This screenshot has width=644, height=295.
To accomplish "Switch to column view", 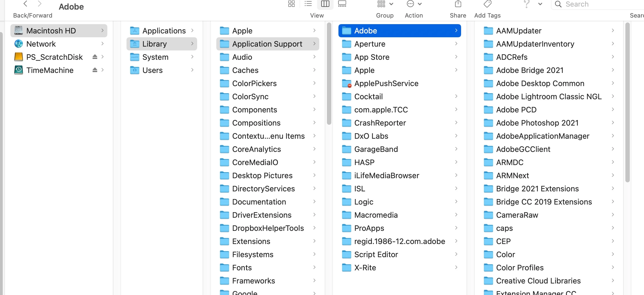I will click(325, 4).
